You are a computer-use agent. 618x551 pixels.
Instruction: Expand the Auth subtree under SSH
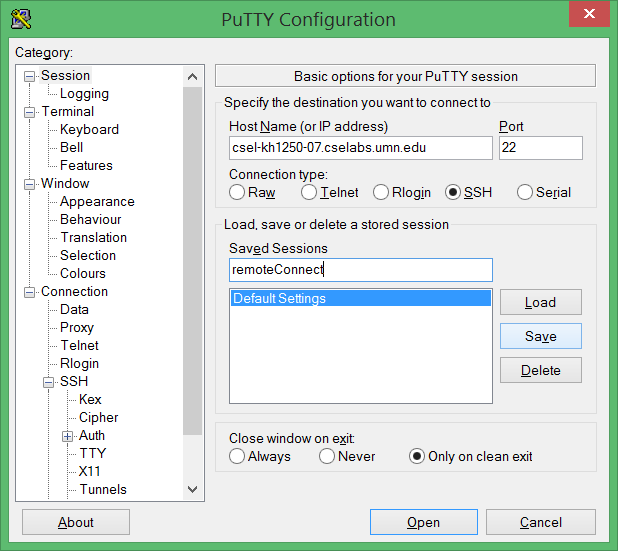tap(67, 436)
